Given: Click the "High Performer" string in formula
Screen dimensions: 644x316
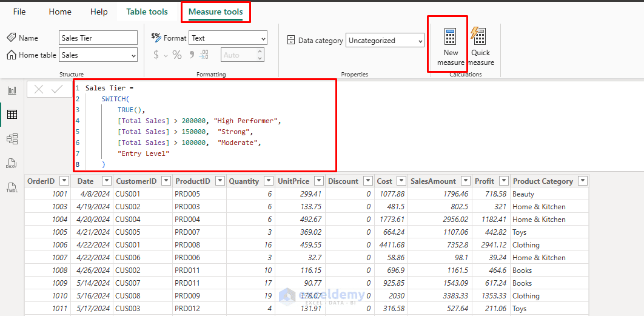Looking at the screenshot, I should (246, 121).
